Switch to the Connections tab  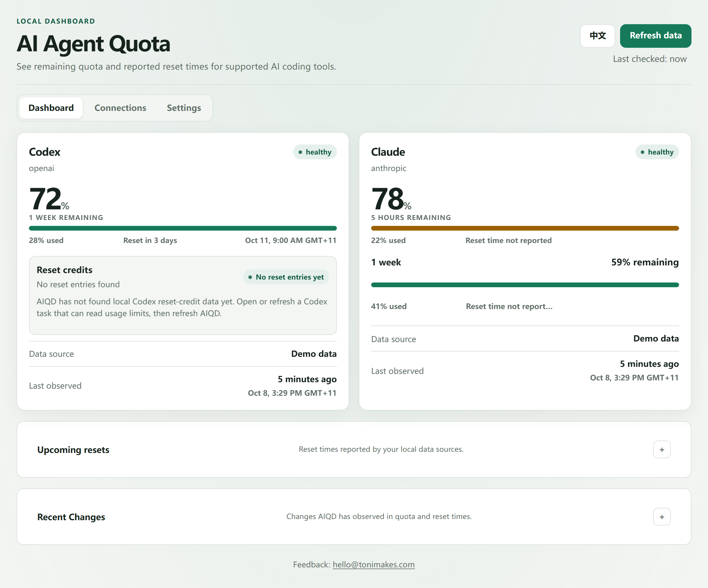(120, 108)
